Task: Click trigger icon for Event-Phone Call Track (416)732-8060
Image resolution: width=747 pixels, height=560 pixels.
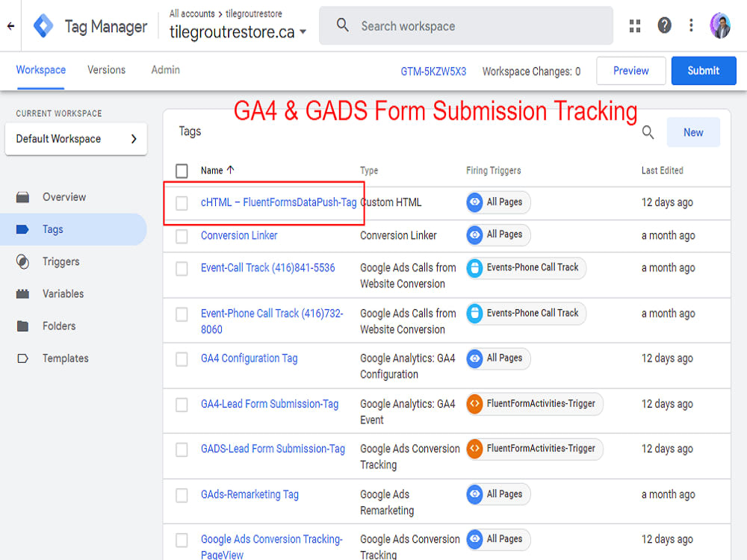Action: click(x=474, y=314)
